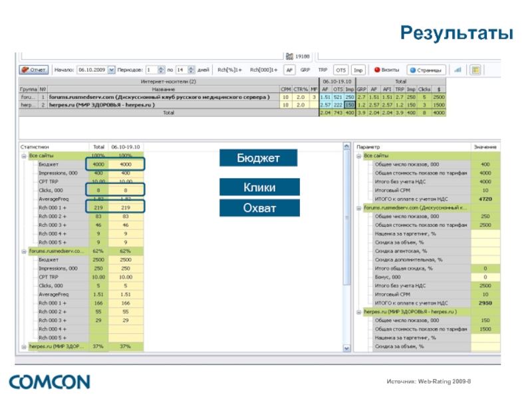532x399 pixels.
Task: Collapse herpes.ru (МИР ЗДОРОВЬЯ) node in Параметр panel
Action: 358,312
